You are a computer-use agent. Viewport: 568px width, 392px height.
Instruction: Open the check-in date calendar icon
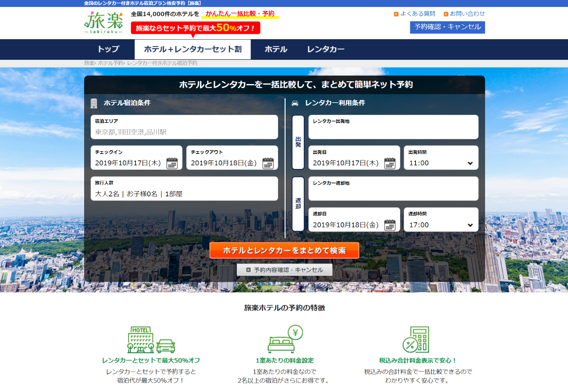point(172,163)
